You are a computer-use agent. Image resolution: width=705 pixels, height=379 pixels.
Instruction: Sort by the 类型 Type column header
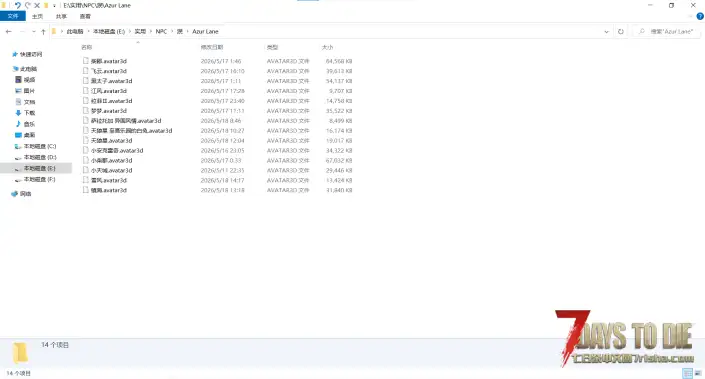[272, 47]
